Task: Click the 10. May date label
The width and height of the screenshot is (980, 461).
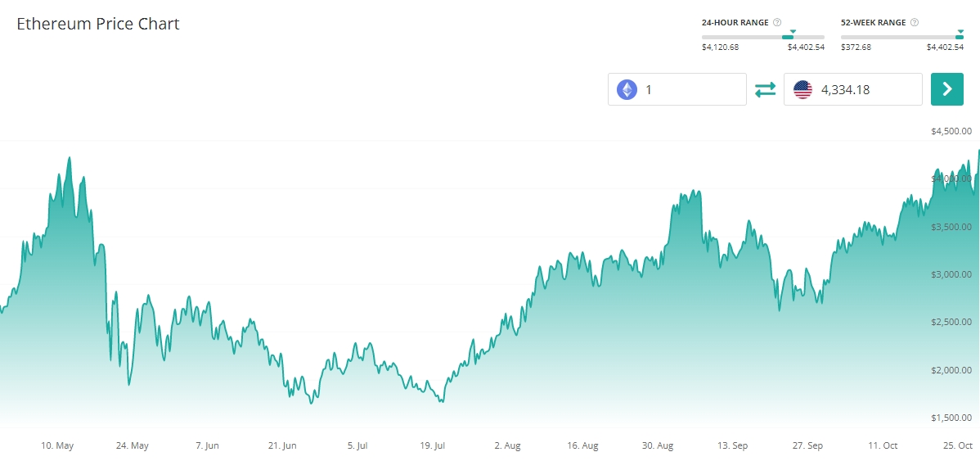Action: [x=57, y=445]
